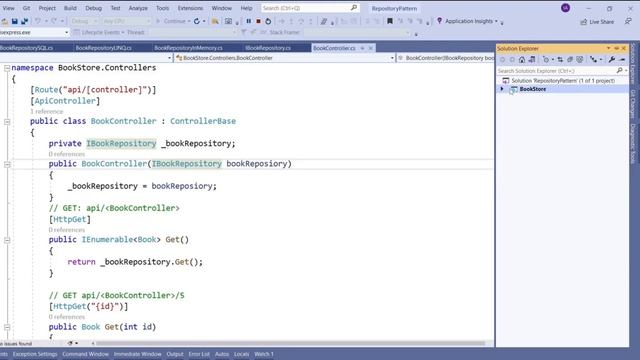Close the Solution Explorer panel
The height and width of the screenshot is (360, 640).
point(623,48)
